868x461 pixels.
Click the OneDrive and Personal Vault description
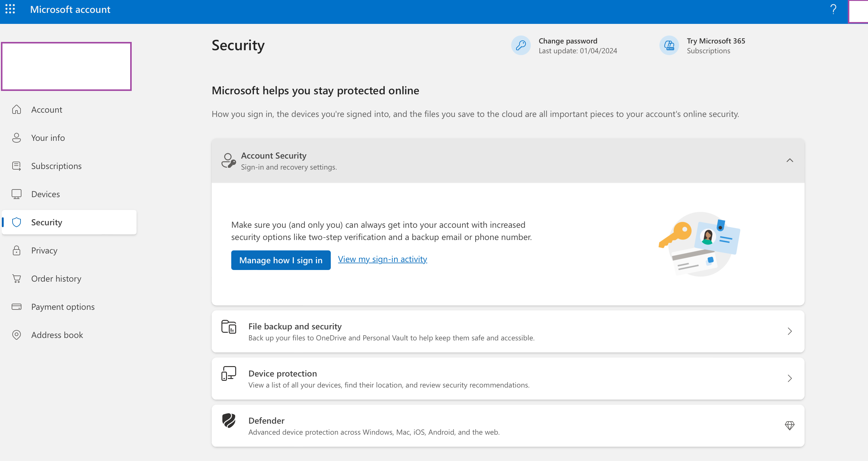391,338
